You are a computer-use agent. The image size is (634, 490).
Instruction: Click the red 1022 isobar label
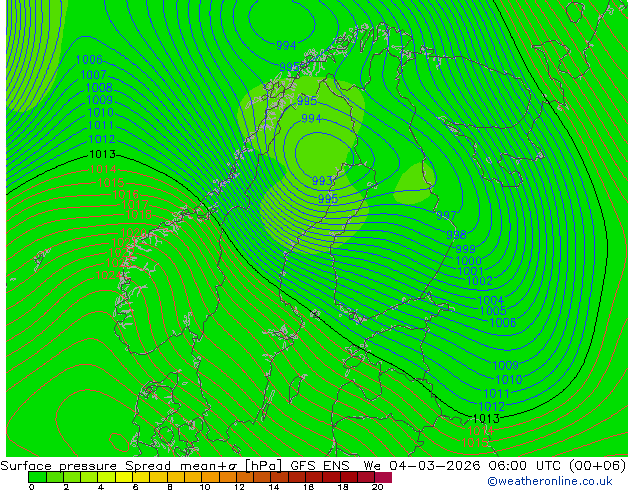click(121, 253)
